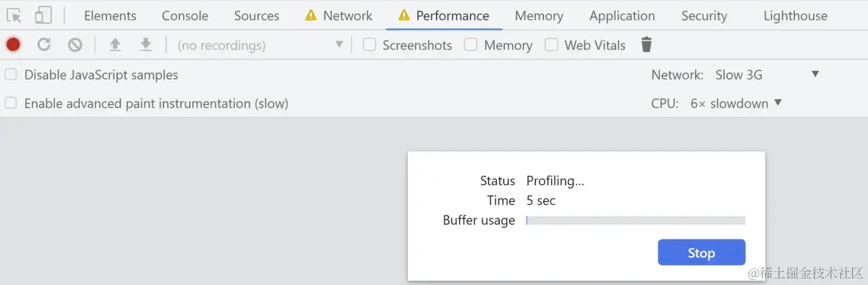
Task: Click the collect garbage trash icon
Action: [x=647, y=45]
